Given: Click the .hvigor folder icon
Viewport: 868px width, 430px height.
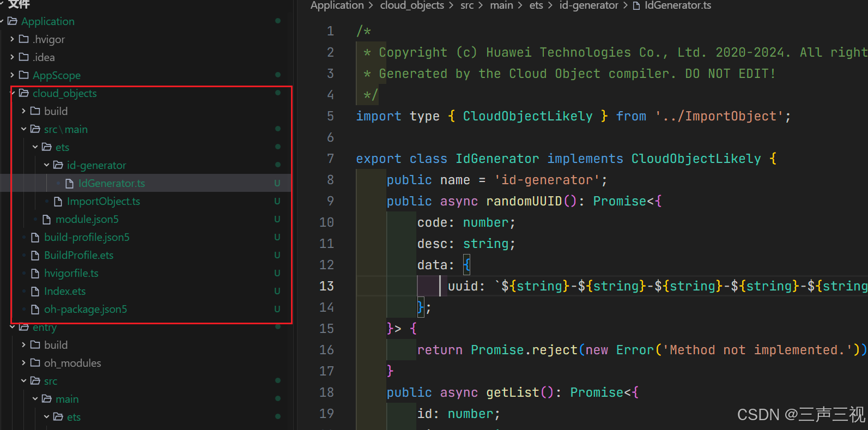Looking at the screenshot, I should [23, 39].
